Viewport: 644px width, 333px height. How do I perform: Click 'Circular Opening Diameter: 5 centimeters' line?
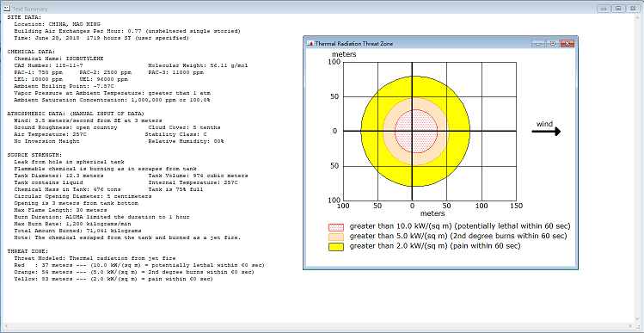pos(83,196)
